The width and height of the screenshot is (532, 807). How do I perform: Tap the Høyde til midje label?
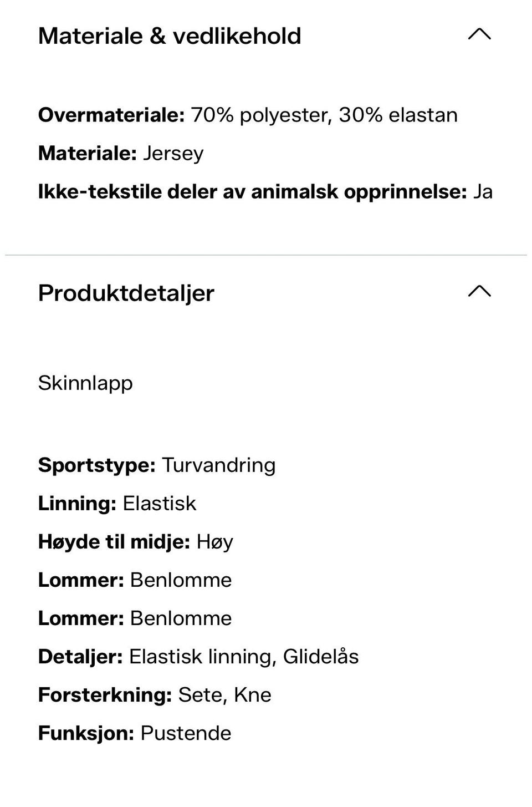[114, 542]
